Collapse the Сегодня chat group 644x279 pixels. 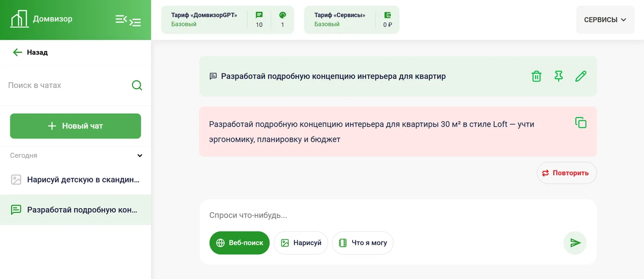tap(140, 156)
